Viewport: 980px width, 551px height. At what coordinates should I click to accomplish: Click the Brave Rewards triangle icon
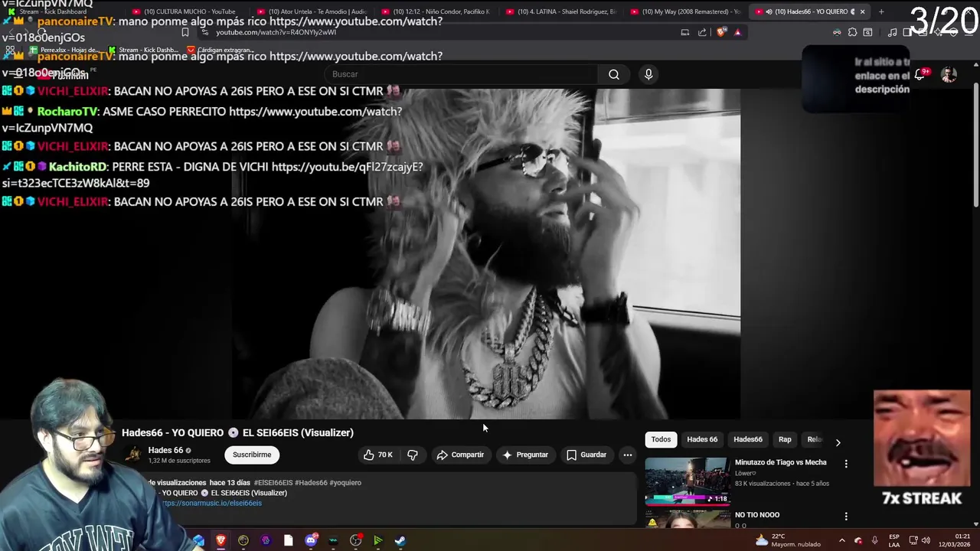click(738, 32)
